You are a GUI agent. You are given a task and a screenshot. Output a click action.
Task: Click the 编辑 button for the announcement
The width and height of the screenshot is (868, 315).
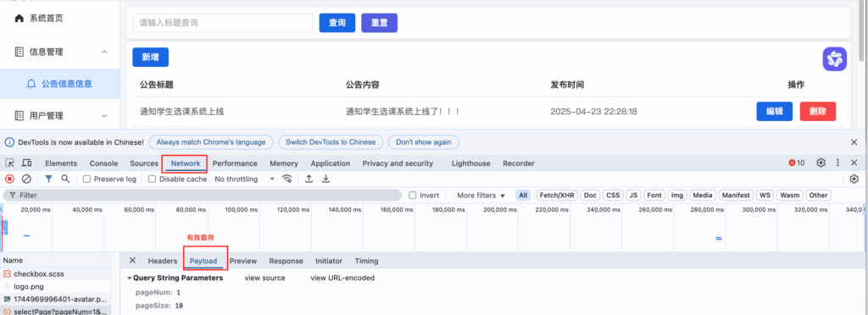tap(775, 111)
